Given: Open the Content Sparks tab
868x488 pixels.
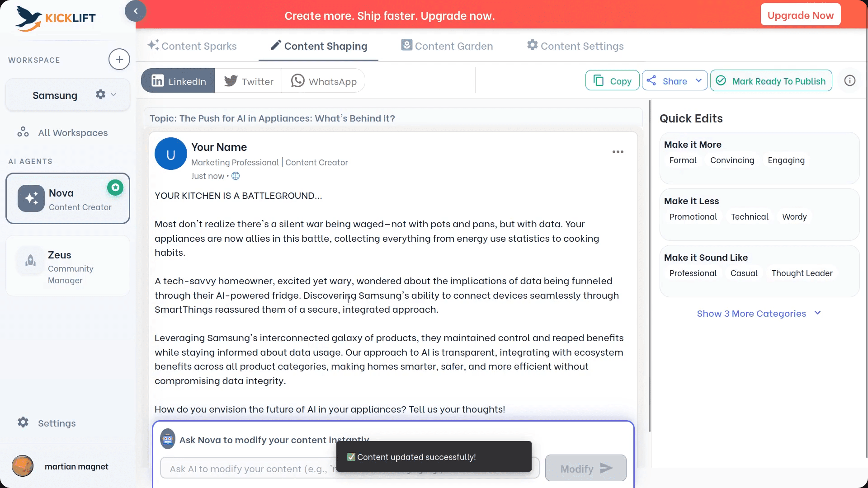Looking at the screenshot, I should pos(192,46).
